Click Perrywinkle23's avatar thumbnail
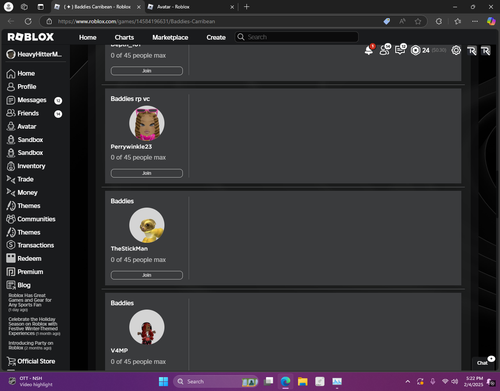The image size is (500, 391). [147, 123]
